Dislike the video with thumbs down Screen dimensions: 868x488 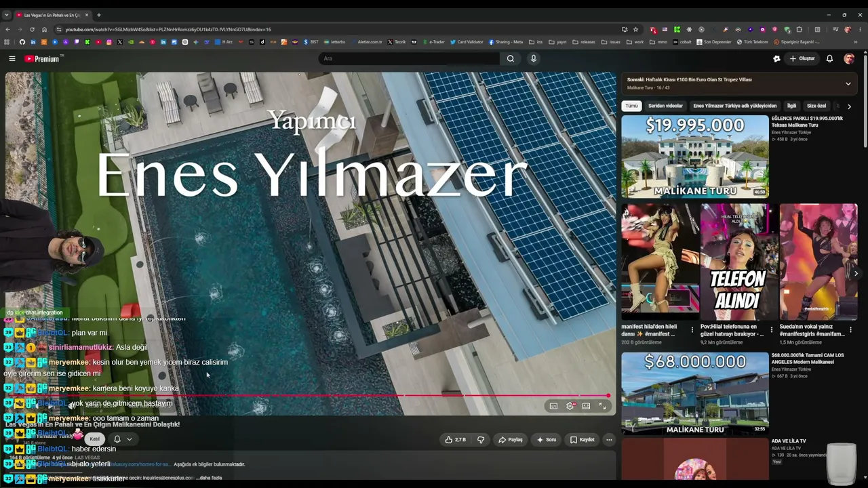(x=481, y=440)
